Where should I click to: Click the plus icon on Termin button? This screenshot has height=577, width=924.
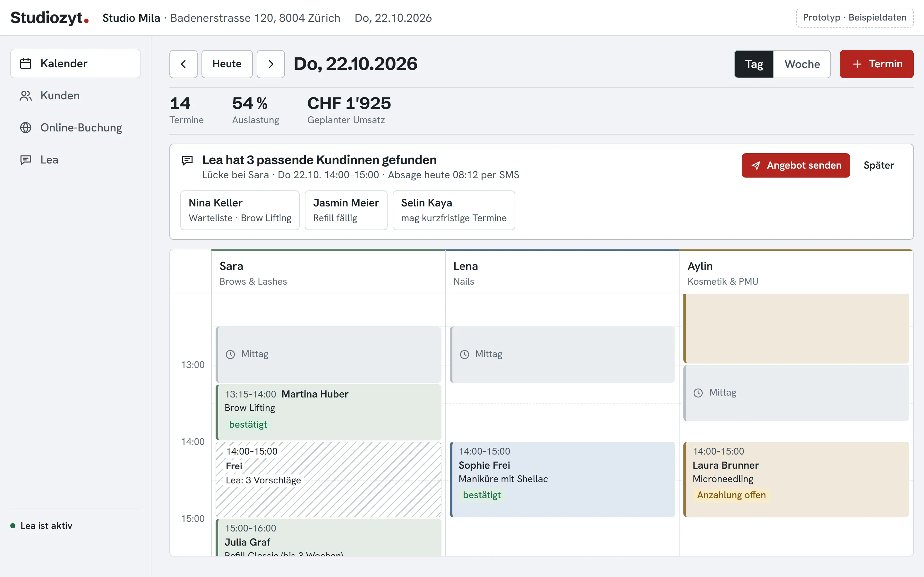857,64
